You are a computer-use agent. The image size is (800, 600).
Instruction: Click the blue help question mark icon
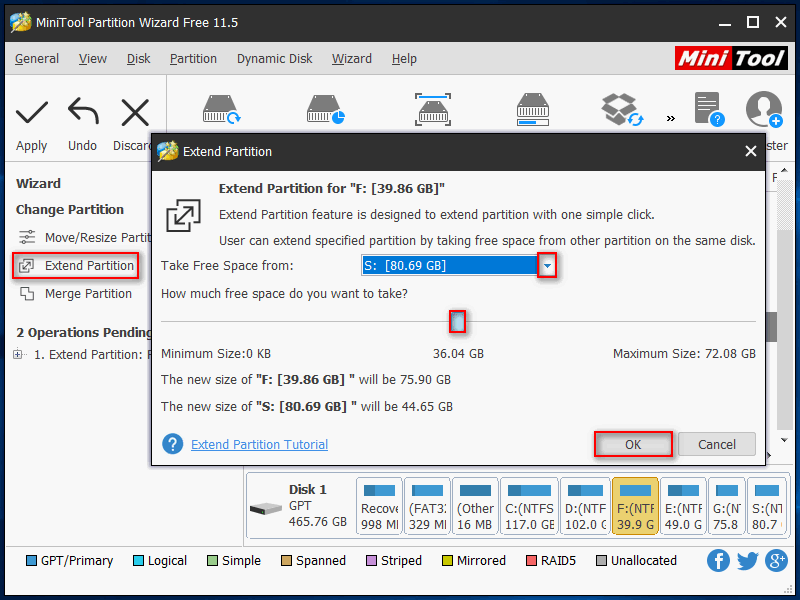[x=173, y=444]
